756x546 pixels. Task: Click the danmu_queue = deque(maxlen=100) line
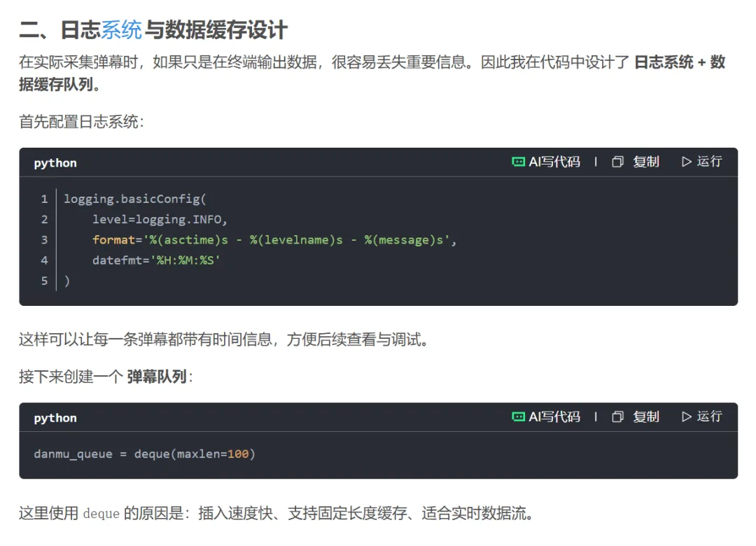tap(144, 454)
